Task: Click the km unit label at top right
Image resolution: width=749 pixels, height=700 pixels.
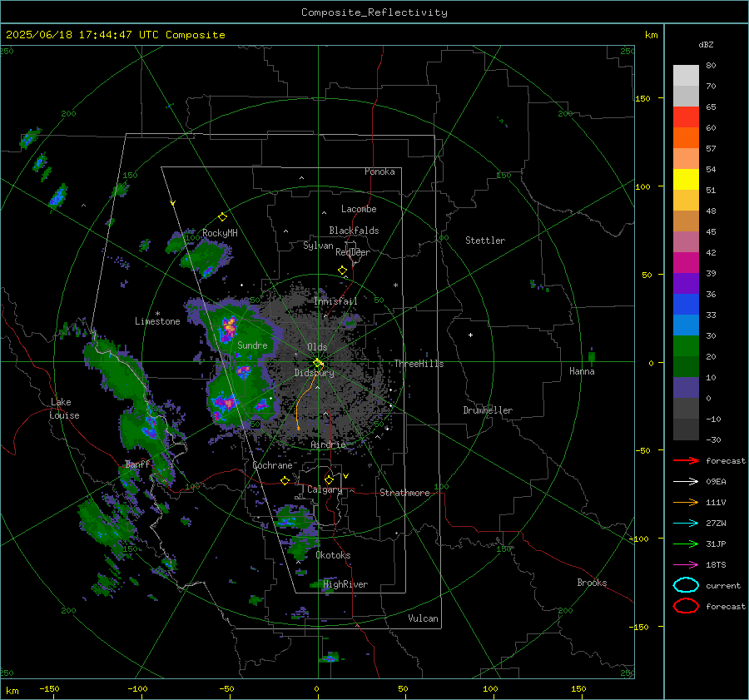Action: coord(651,35)
